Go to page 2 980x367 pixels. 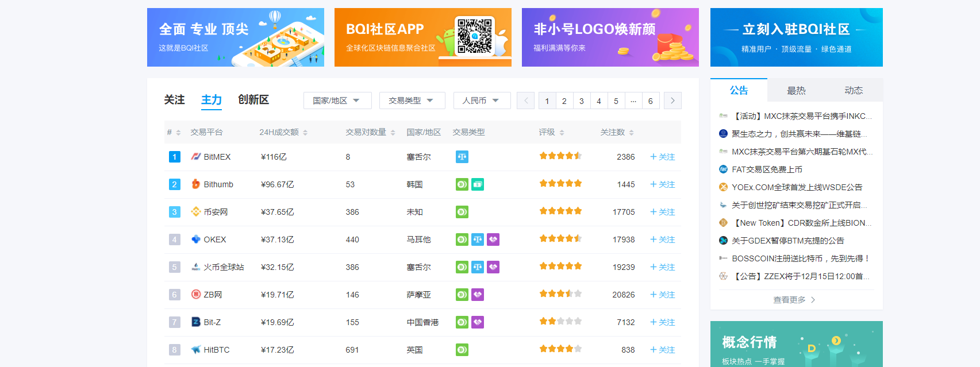point(564,101)
